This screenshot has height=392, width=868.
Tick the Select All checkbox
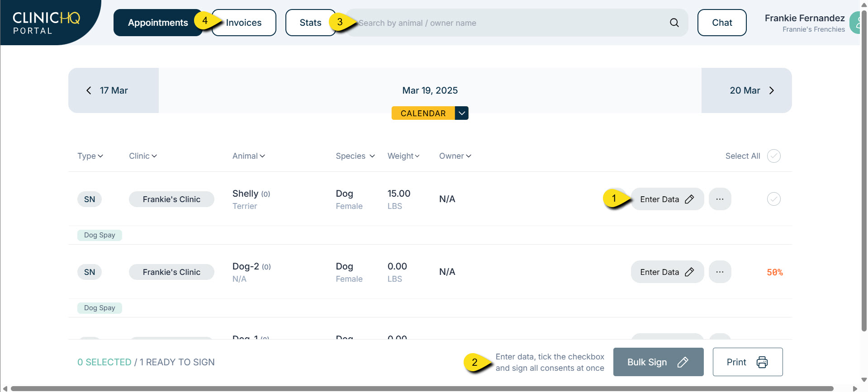[773, 156]
